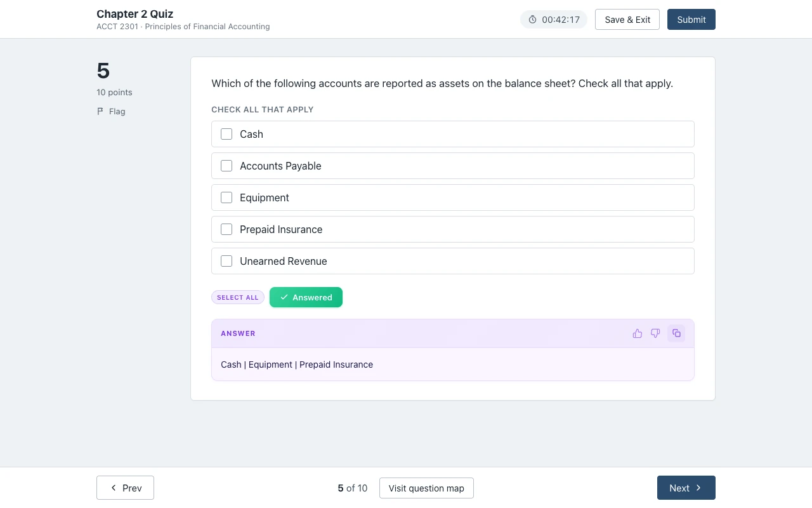Open Visit question map
The image size is (812, 508).
426,488
